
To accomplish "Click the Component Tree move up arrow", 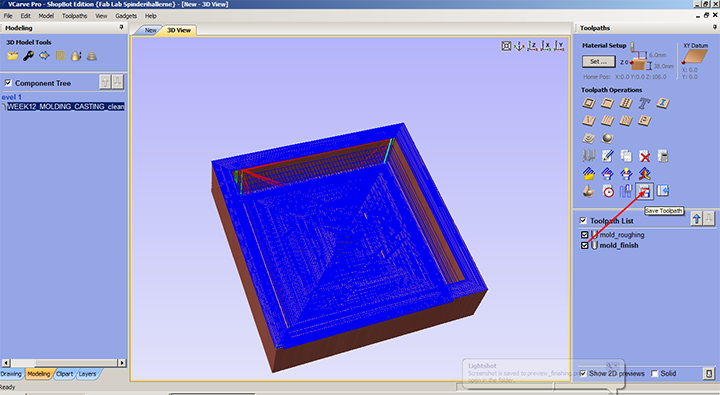I will pos(105,82).
